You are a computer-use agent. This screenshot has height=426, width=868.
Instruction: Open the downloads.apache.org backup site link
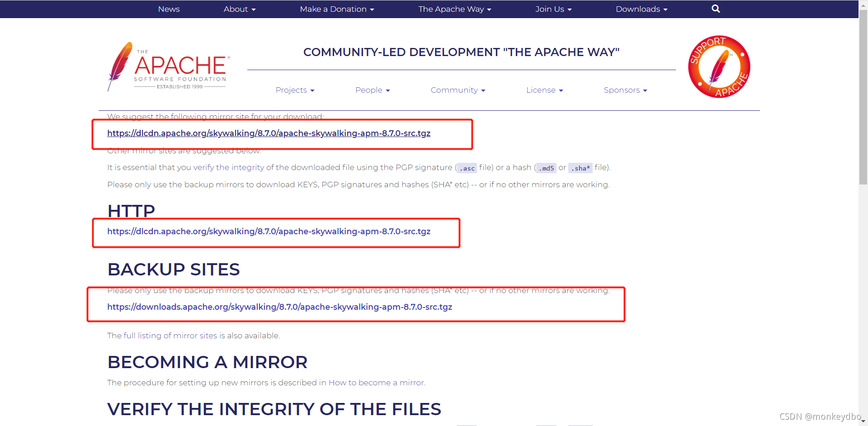click(x=279, y=307)
